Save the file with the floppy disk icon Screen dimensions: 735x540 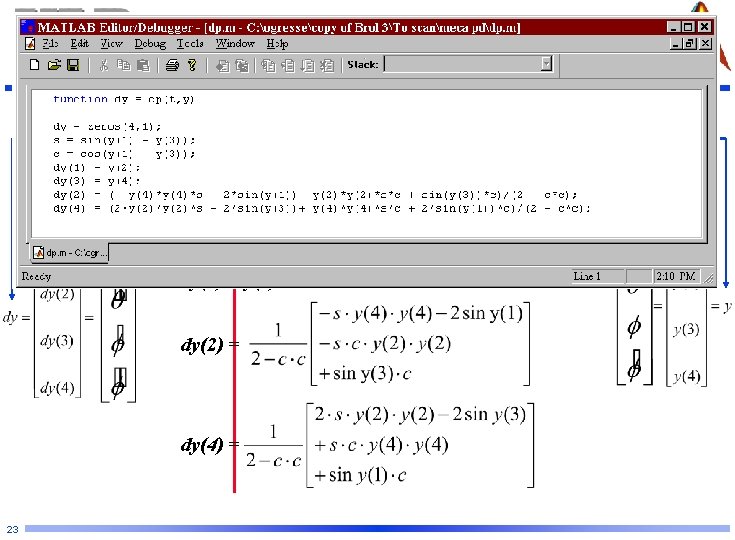(73, 65)
